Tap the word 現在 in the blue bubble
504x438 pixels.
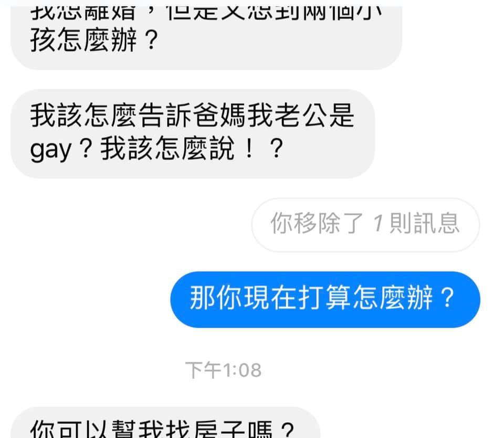coord(271,297)
